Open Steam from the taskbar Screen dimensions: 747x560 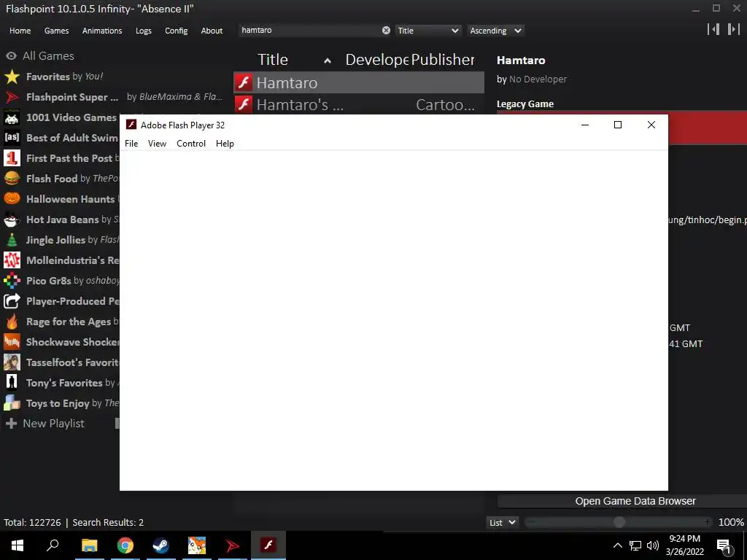coord(160,545)
